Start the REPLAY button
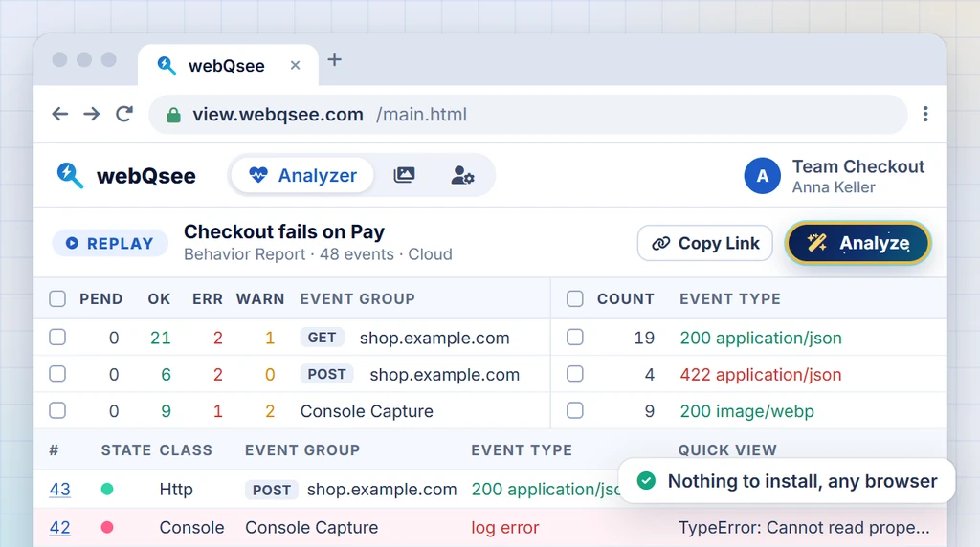The height and width of the screenshot is (547, 980). (x=110, y=244)
